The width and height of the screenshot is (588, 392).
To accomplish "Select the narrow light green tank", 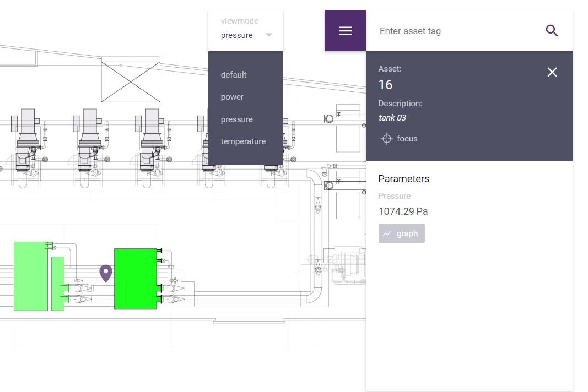I will [x=58, y=284].
